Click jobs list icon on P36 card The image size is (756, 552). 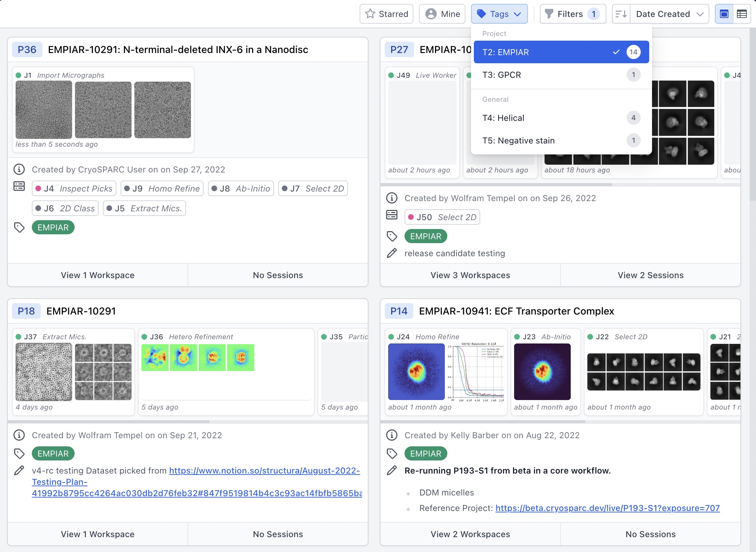point(19,186)
